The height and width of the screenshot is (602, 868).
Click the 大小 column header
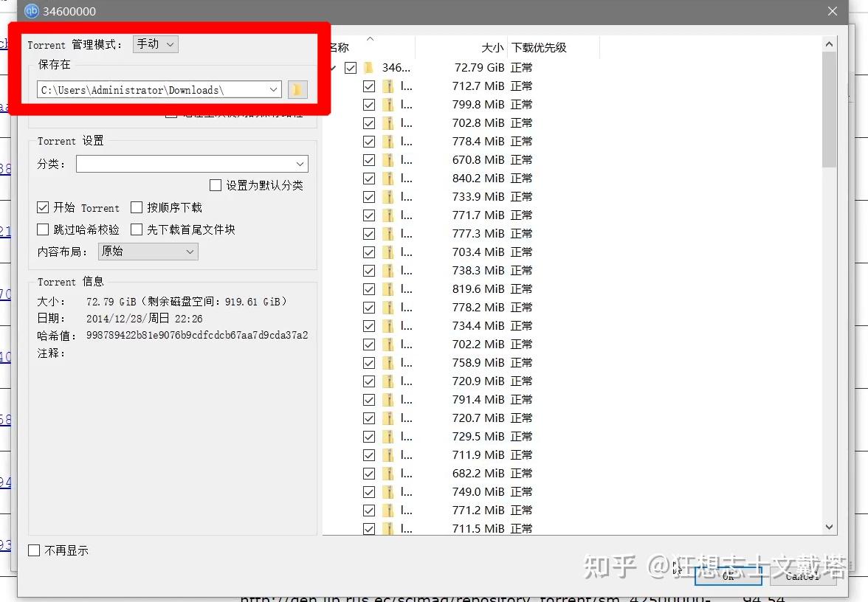pyautogui.click(x=492, y=47)
